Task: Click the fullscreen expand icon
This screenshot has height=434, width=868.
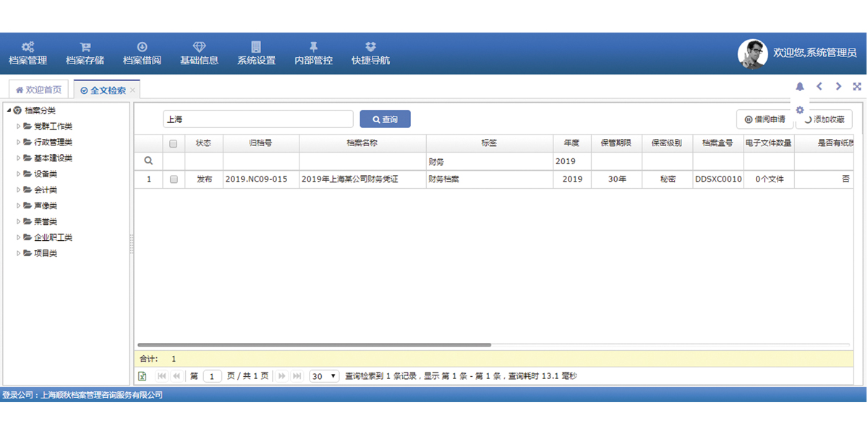Action: click(857, 87)
